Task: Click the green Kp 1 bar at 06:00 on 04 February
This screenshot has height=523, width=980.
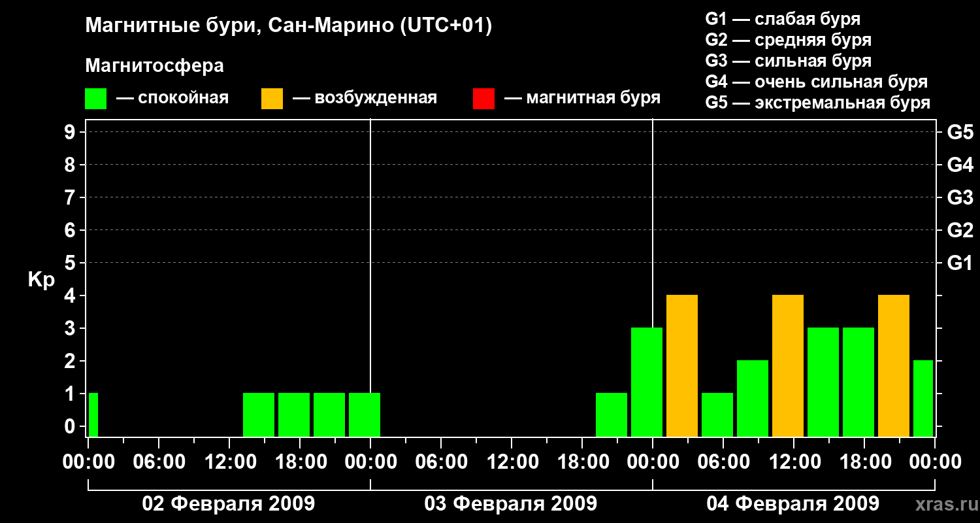Action: pyautogui.click(x=717, y=415)
